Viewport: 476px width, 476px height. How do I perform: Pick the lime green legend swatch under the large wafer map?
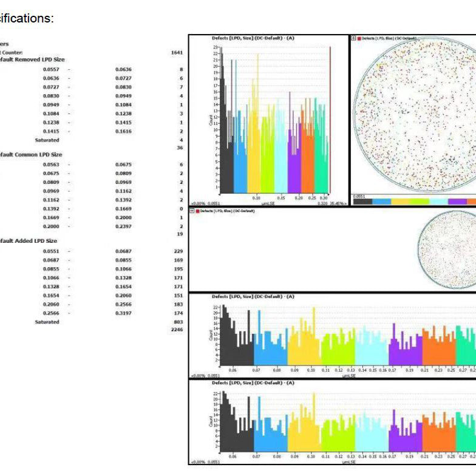pyautogui.click(x=420, y=202)
